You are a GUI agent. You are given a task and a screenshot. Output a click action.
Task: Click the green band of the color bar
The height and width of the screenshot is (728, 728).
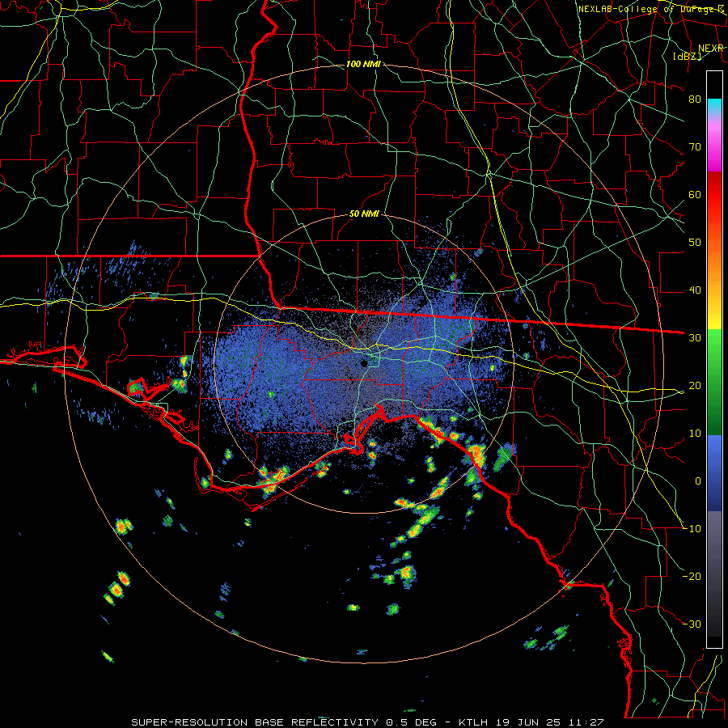click(714, 382)
